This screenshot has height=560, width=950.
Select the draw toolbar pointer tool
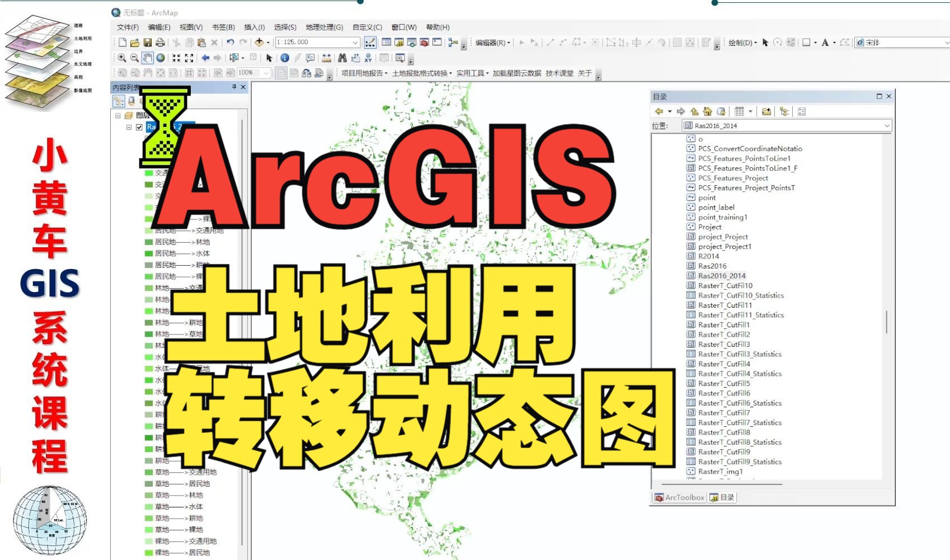[765, 43]
